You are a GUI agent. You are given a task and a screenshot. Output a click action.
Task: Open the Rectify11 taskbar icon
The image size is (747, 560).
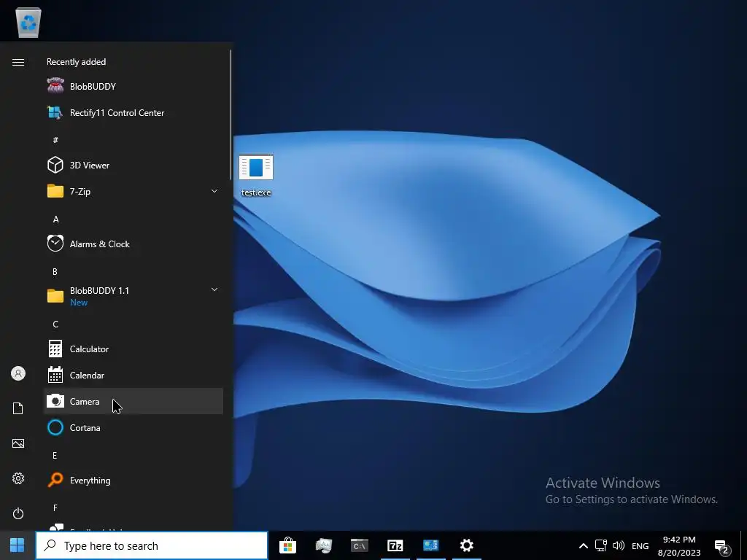pos(430,545)
